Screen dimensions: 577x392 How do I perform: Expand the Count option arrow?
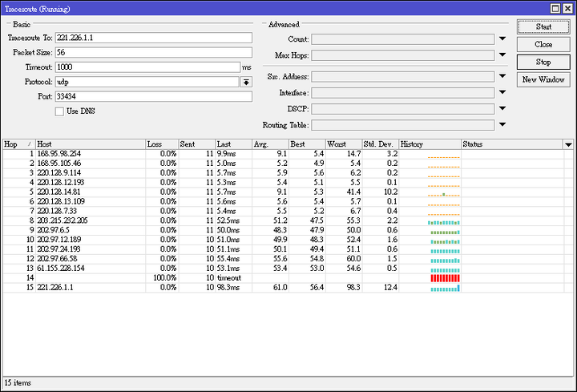502,38
